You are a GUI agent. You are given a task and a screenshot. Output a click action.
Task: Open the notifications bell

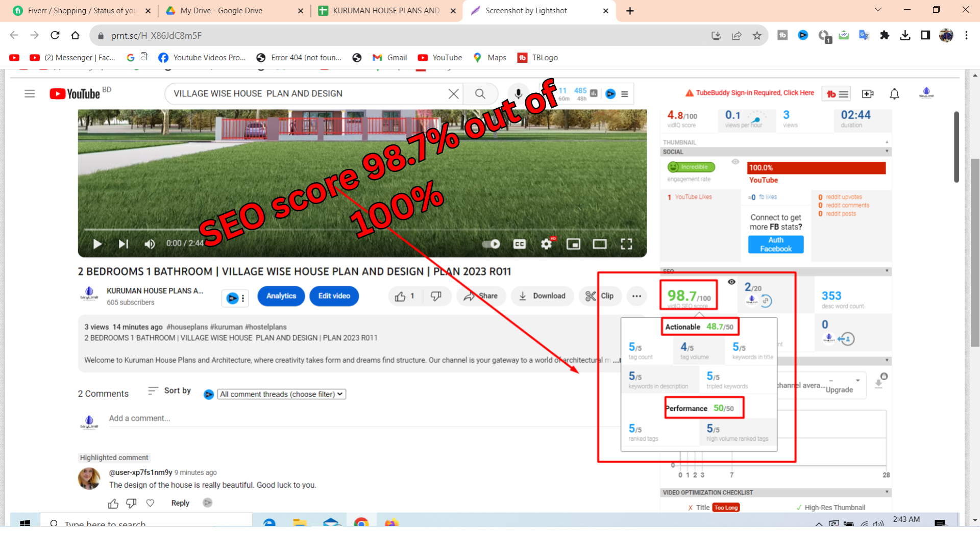point(894,94)
